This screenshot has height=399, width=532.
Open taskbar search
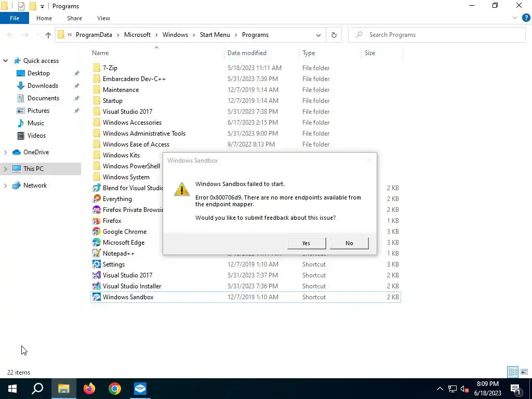tap(37, 389)
